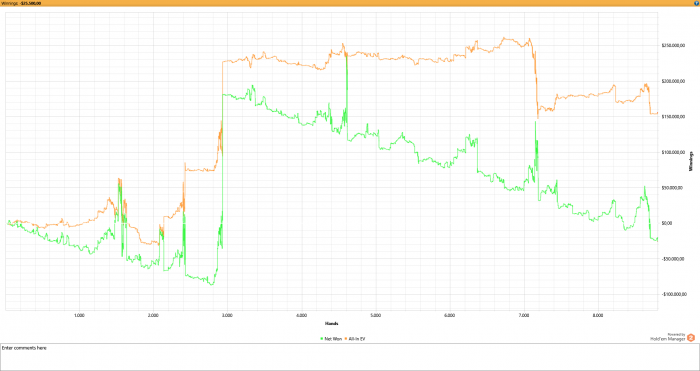Click the 3,000 hands axis label

[227, 315]
